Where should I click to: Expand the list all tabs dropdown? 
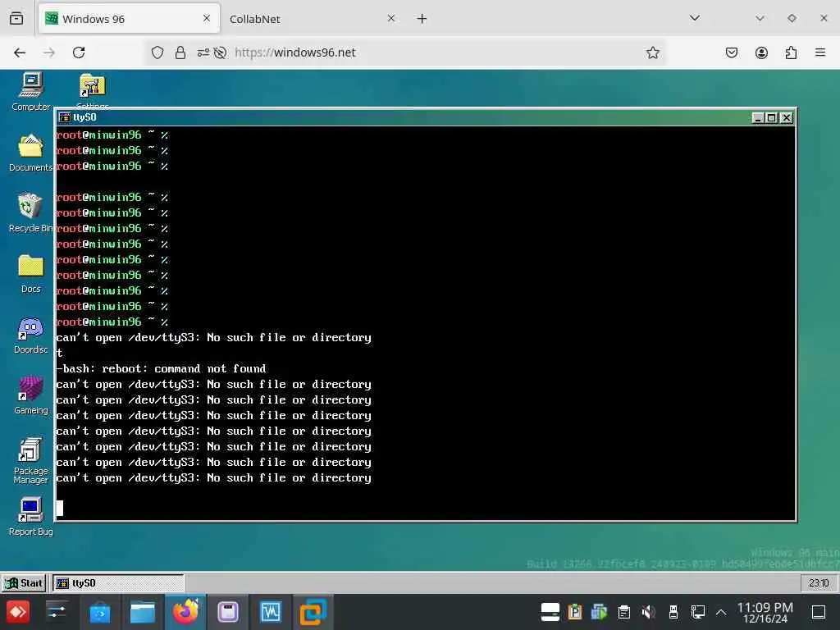coord(695,18)
